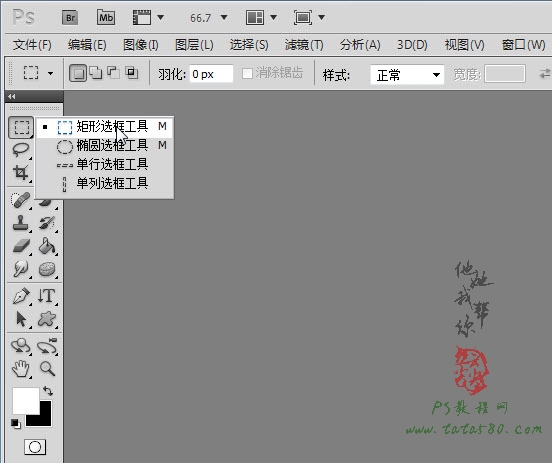Open the 选择(S) menu

249,45
